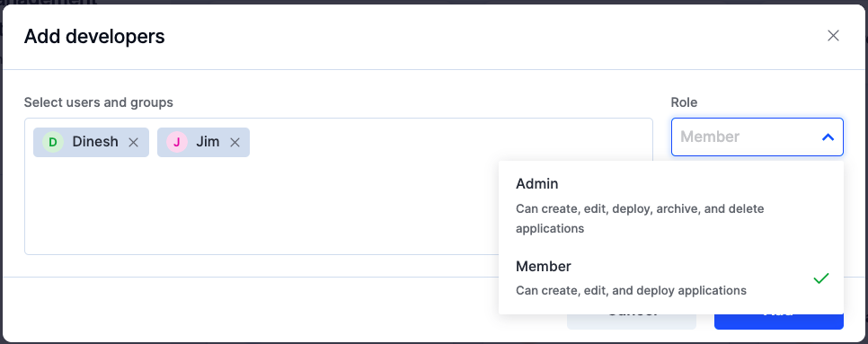Click the Add developers dialog title
Image resolution: width=868 pixels, height=344 pixels.
point(94,37)
